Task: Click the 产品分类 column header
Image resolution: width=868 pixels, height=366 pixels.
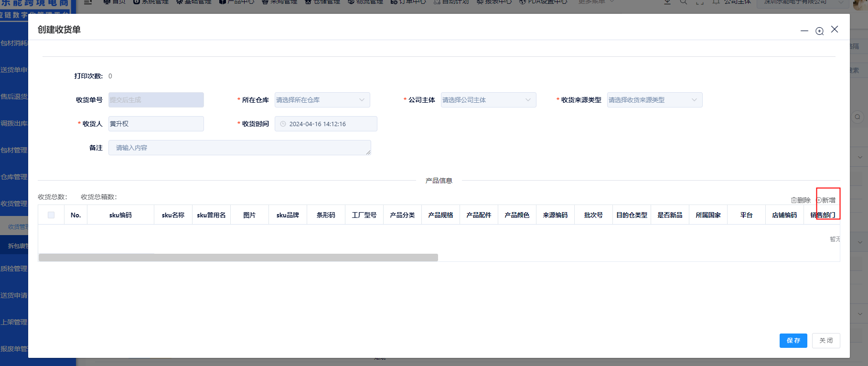Action: click(x=402, y=215)
